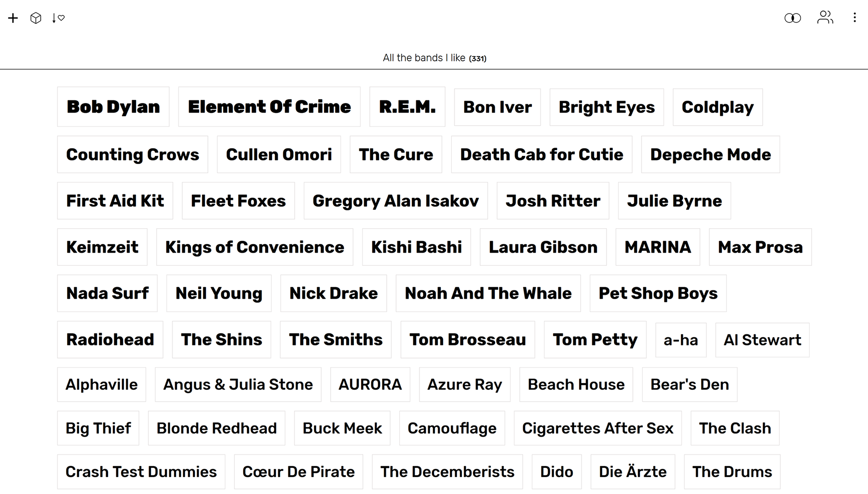Image resolution: width=868 pixels, height=494 pixels.
Task: Select the cube view icon
Action: (x=36, y=18)
